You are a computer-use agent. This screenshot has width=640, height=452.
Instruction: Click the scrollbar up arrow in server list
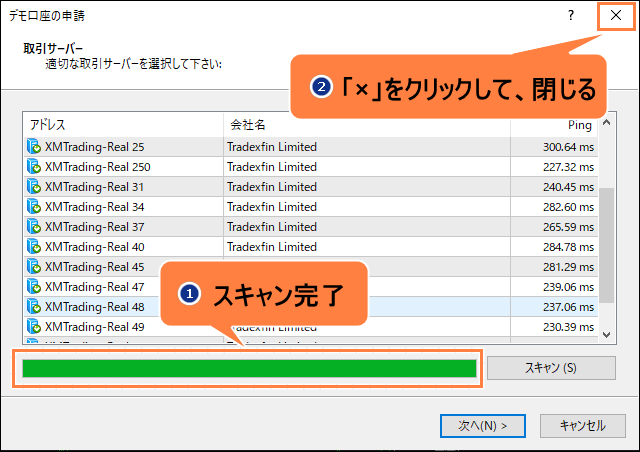pyautogui.click(x=607, y=122)
